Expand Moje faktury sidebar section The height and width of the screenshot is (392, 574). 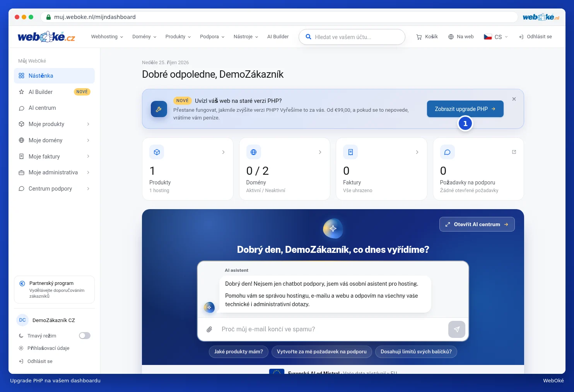(x=54, y=157)
